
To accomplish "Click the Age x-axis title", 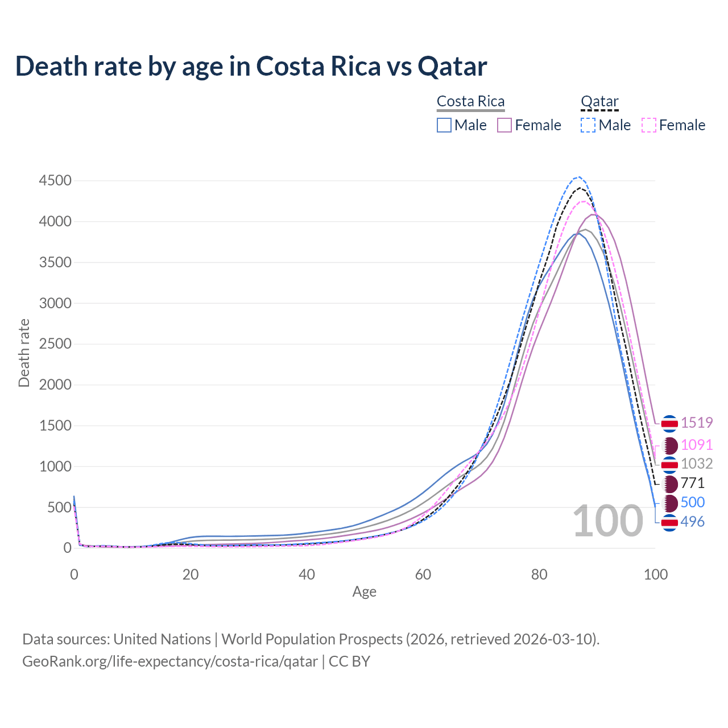I will tap(364, 592).
